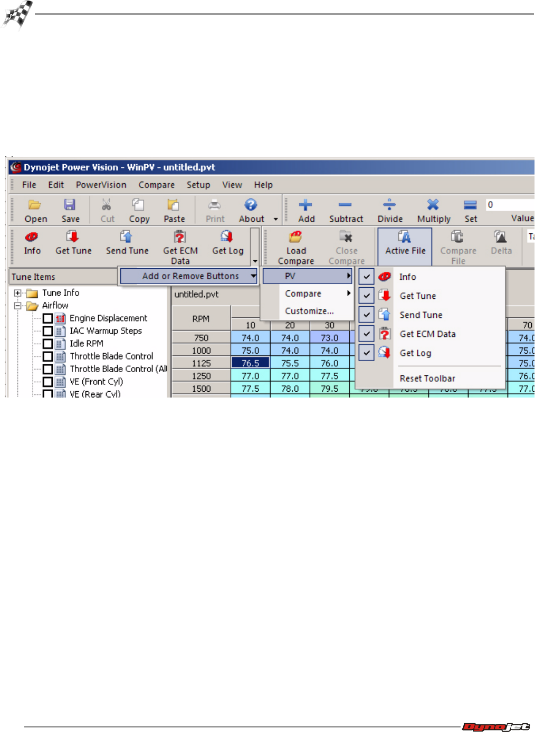The width and height of the screenshot is (535, 756).
Task: Click the Idle RPM table icon
Action: pyautogui.click(x=61, y=344)
